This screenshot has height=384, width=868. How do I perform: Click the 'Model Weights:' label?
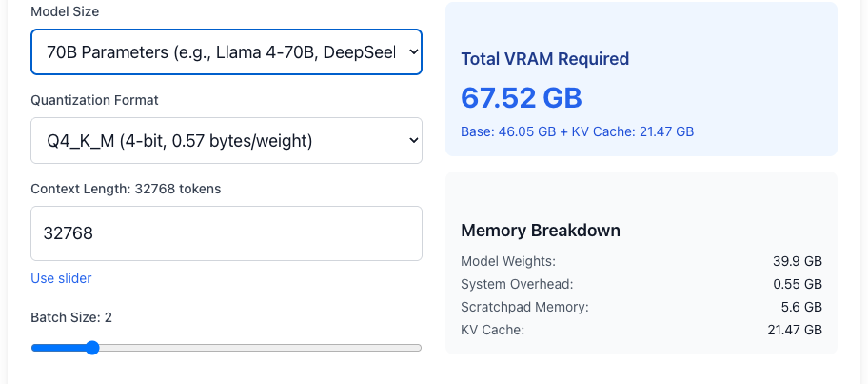point(508,261)
